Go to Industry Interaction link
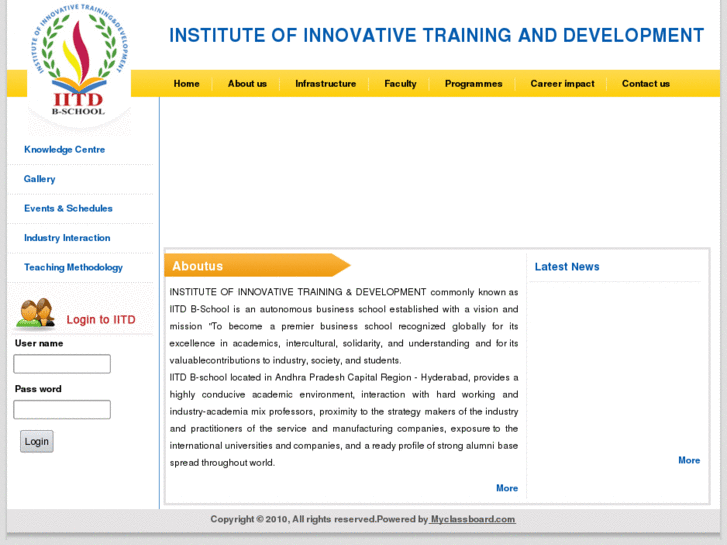 [67, 238]
